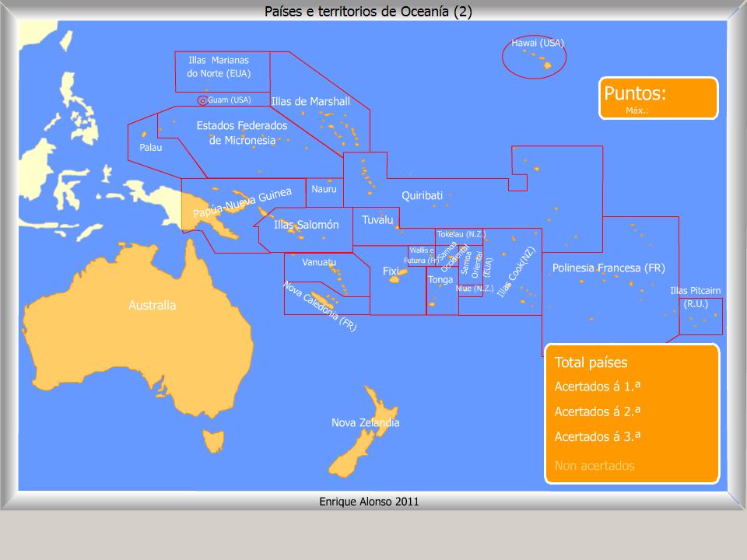Select the Illas de Marshall label
The width and height of the screenshot is (747, 560).
tap(310, 101)
